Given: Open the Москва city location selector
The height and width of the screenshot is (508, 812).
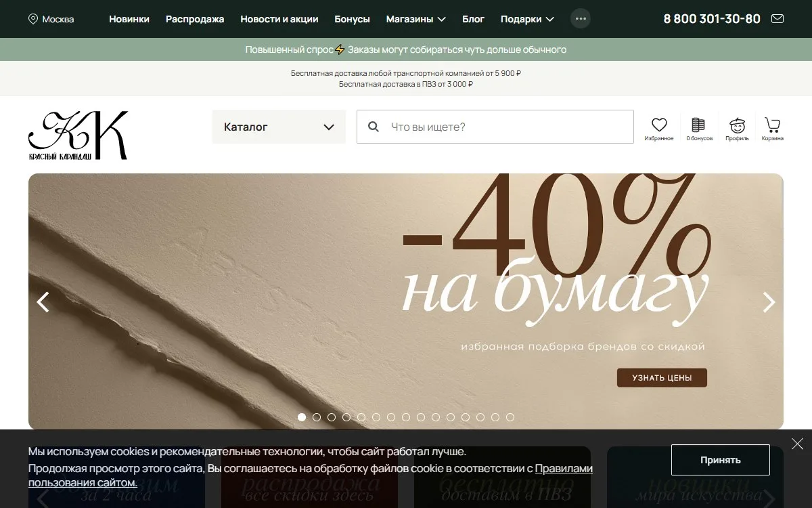Looking at the screenshot, I should point(51,19).
